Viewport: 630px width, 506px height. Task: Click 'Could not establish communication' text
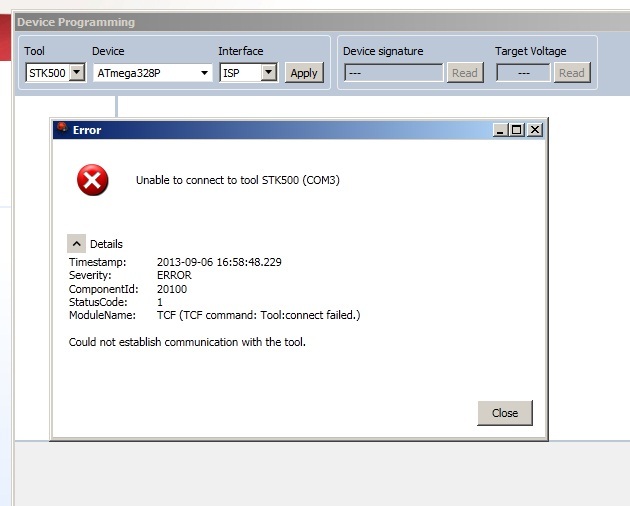[x=187, y=342]
